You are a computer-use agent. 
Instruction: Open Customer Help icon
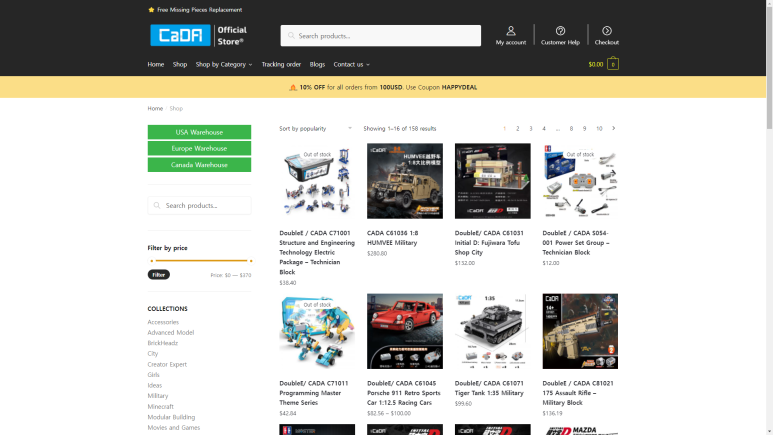coord(560,31)
